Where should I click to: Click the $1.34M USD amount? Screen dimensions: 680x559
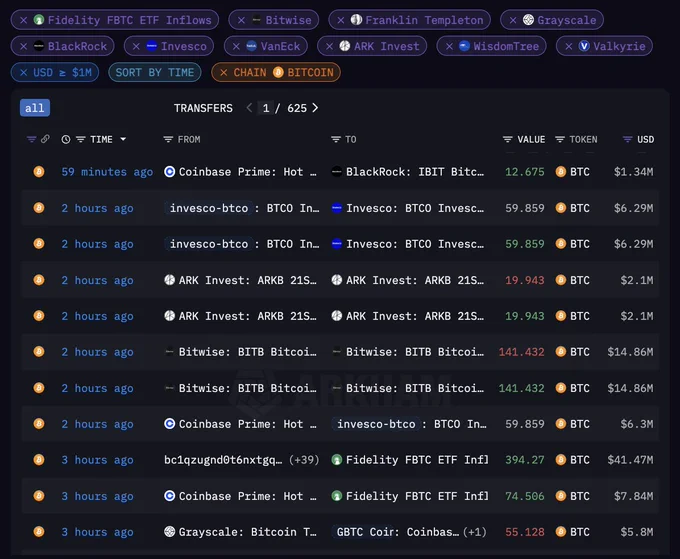tap(633, 172)
